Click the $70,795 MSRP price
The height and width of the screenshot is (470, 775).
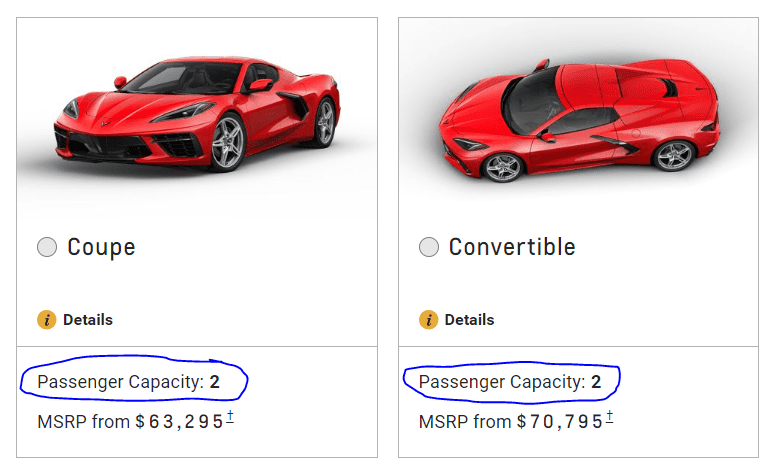tap(560, 422)
